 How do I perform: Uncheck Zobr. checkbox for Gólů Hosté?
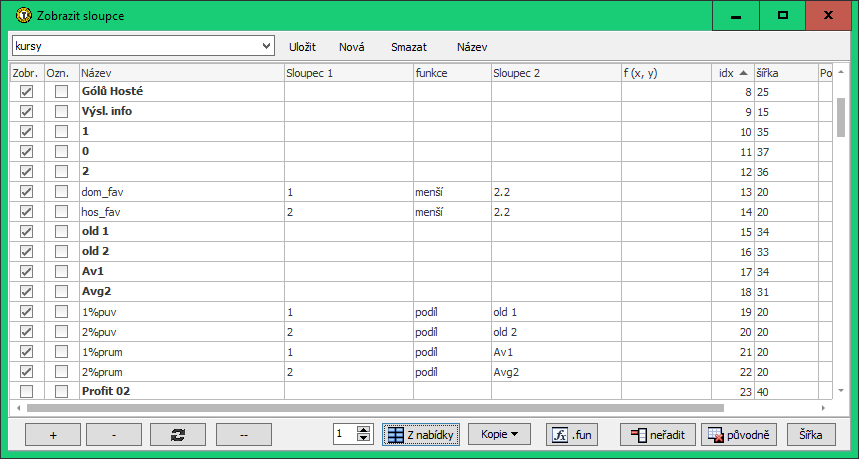coord(26,91)
